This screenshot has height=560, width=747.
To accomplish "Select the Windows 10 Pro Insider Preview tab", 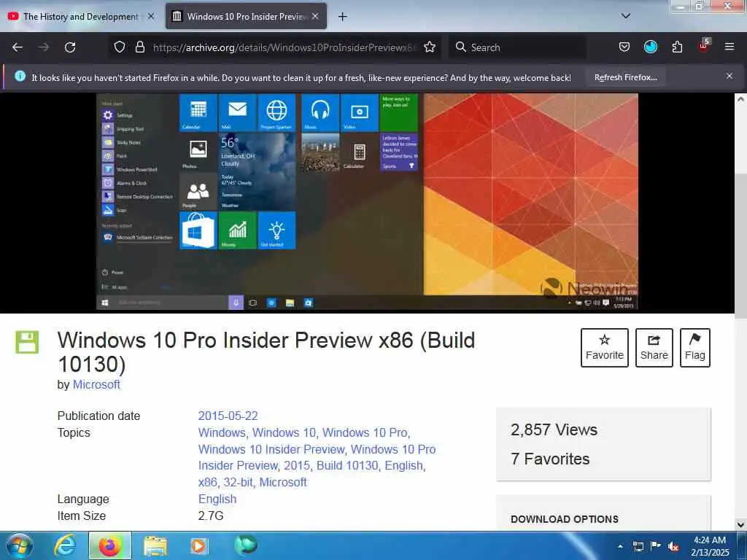I will point(246,16).
